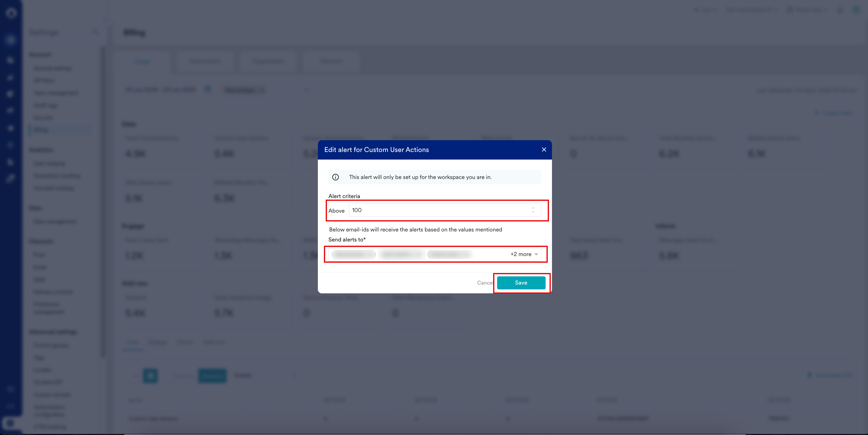Increase alert threshold with up stepper arrow
Image resolution: width=868 pixels, height=435 pixels.
click(x=533, y=208)
